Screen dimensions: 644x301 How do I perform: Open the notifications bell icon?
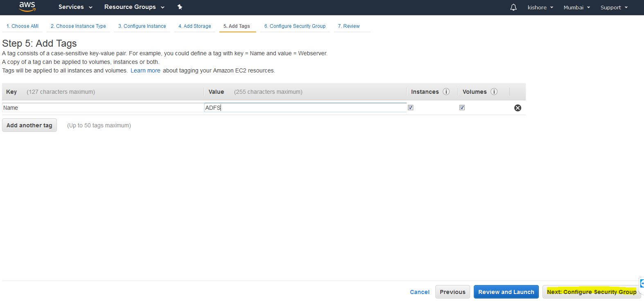[x=513, y=7]
